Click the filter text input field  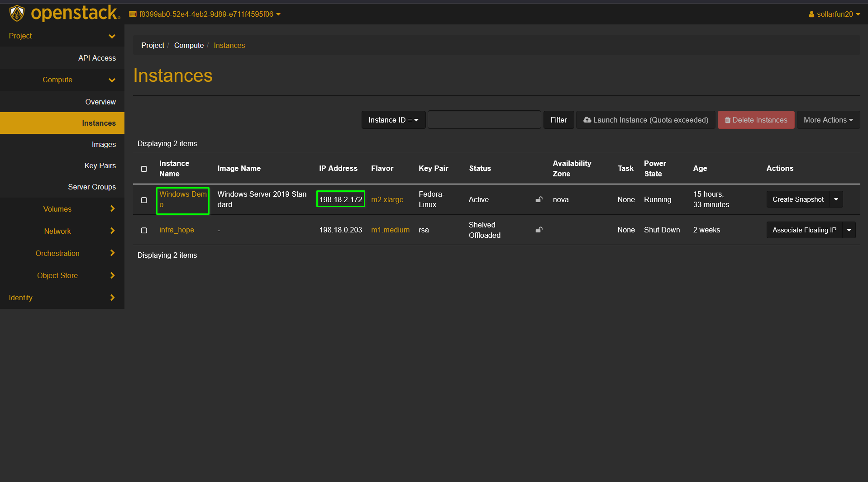coord(484,120)
